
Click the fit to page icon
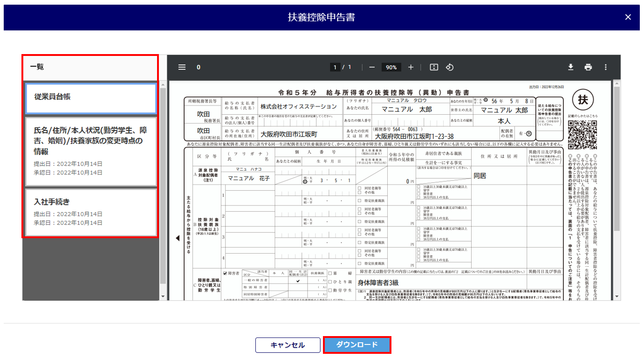tap(434, 67)
